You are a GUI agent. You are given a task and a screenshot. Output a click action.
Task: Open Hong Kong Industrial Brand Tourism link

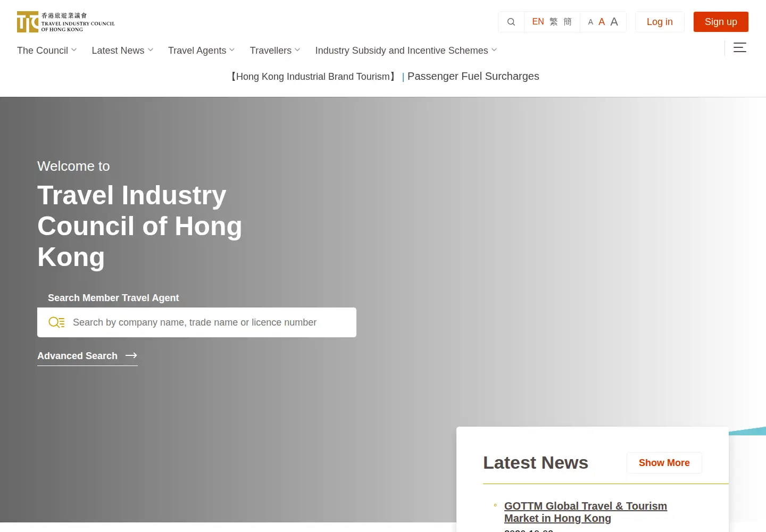[313, 77]
